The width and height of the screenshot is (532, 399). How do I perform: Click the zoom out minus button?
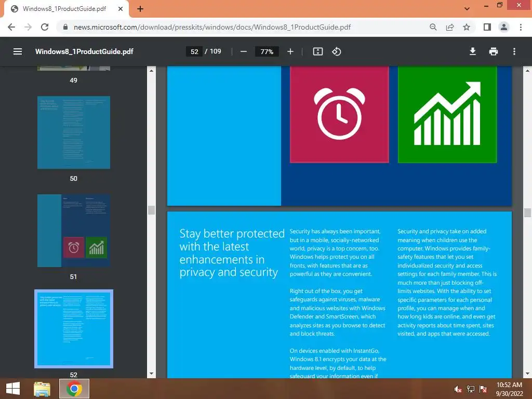[243, 51]
